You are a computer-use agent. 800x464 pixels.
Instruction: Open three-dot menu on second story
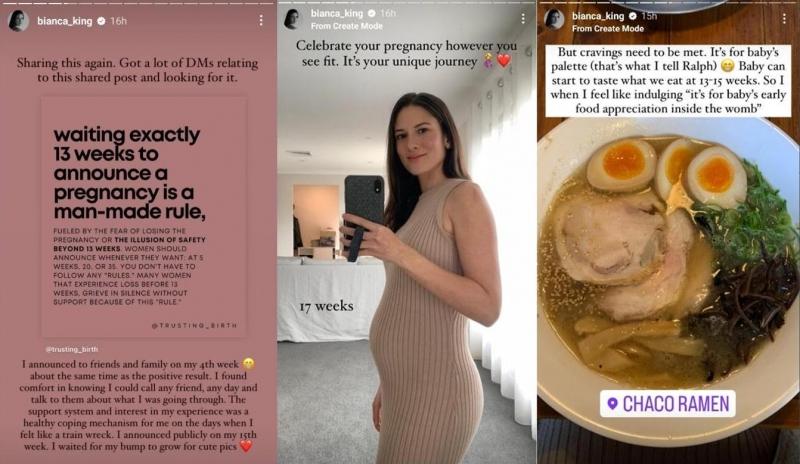pyautogui.click(x=523, y=18)
